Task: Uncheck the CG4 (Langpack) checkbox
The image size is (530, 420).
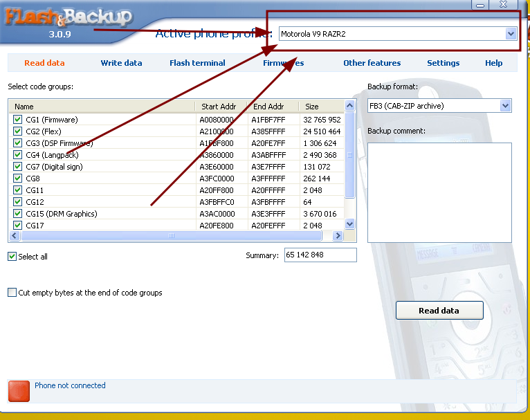Action: (17, 155)
